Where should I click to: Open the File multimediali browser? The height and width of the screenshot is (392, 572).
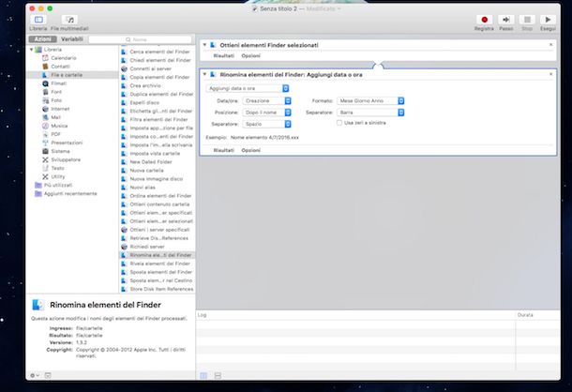(69, 20)
